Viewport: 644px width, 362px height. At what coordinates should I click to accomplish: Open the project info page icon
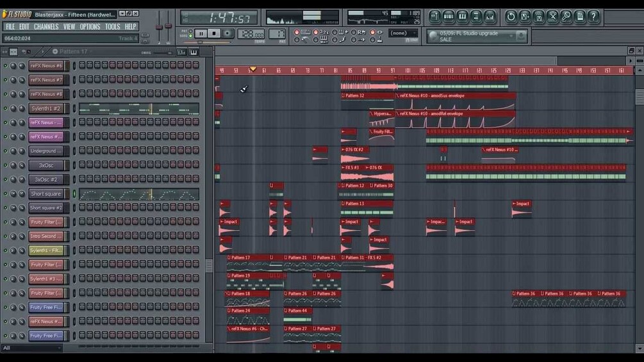580,17
